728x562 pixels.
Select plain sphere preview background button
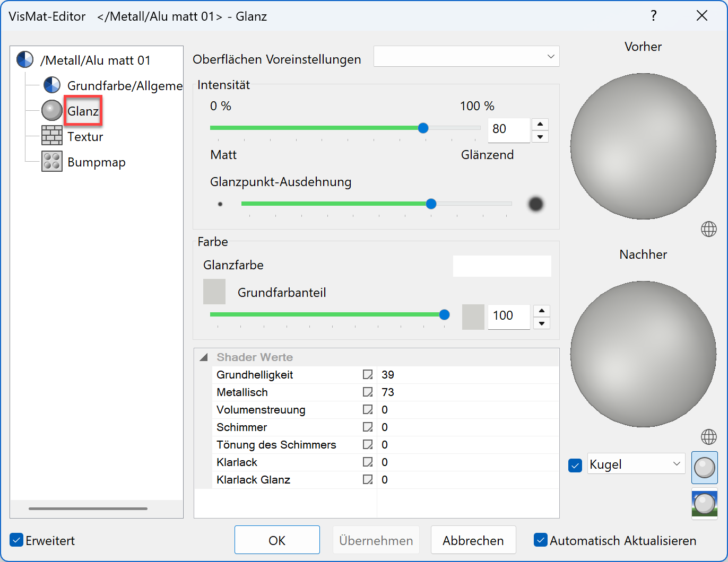[704, 468]
